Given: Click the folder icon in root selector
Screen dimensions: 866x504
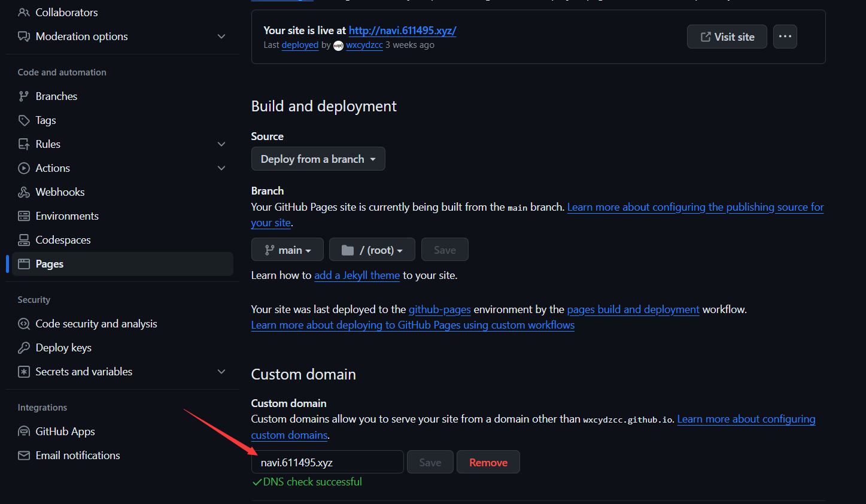Looking at the screenshot, I should tap(348, 250).
